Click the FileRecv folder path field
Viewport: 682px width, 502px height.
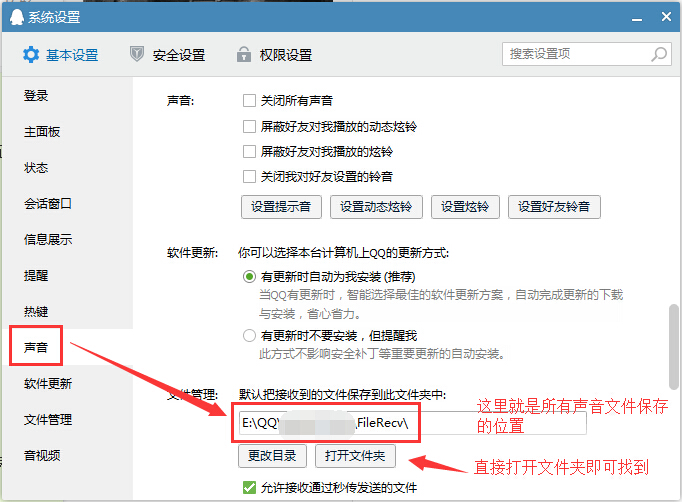[x=412, y=423]
